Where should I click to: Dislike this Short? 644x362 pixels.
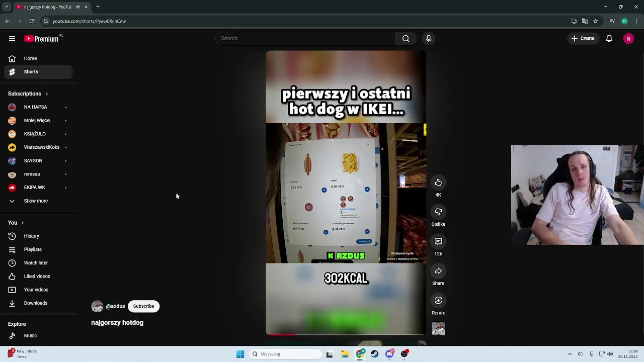[438, 212]
